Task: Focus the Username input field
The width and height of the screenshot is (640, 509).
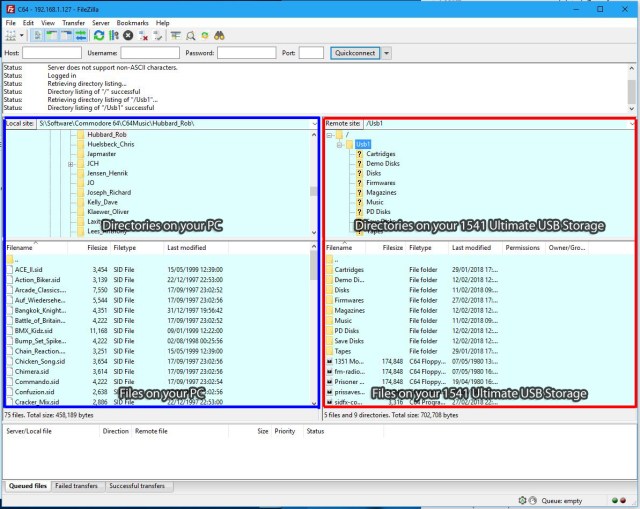Action: tap(150, 53)
